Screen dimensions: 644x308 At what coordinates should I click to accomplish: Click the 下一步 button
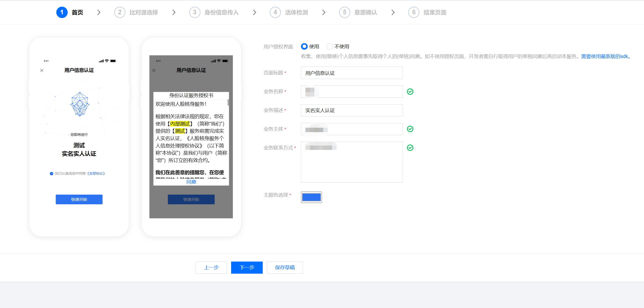tap(247, 267)
